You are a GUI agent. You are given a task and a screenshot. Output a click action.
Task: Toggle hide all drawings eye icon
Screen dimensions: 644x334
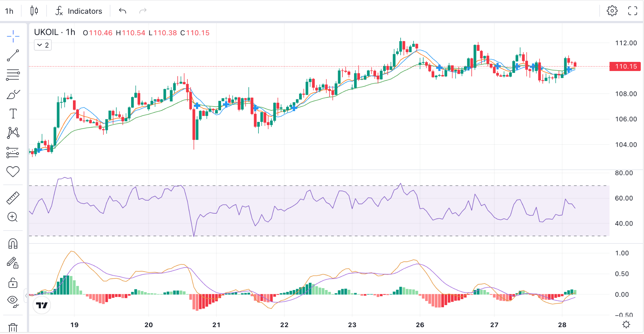point(13,301)
